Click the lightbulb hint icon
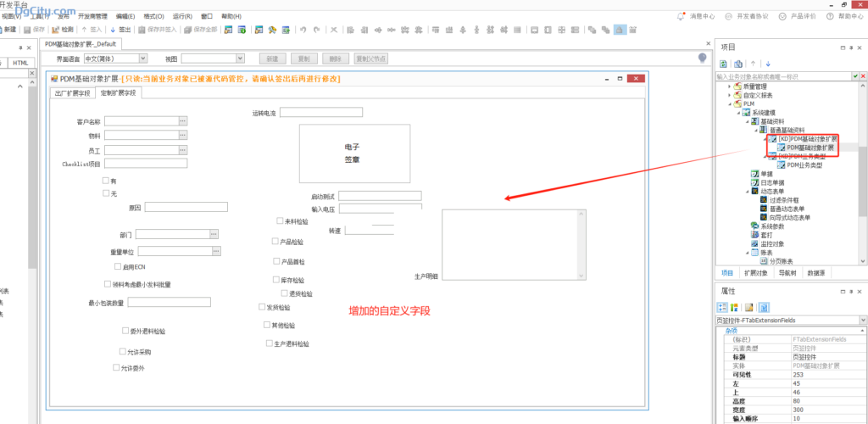 [702, 58]
